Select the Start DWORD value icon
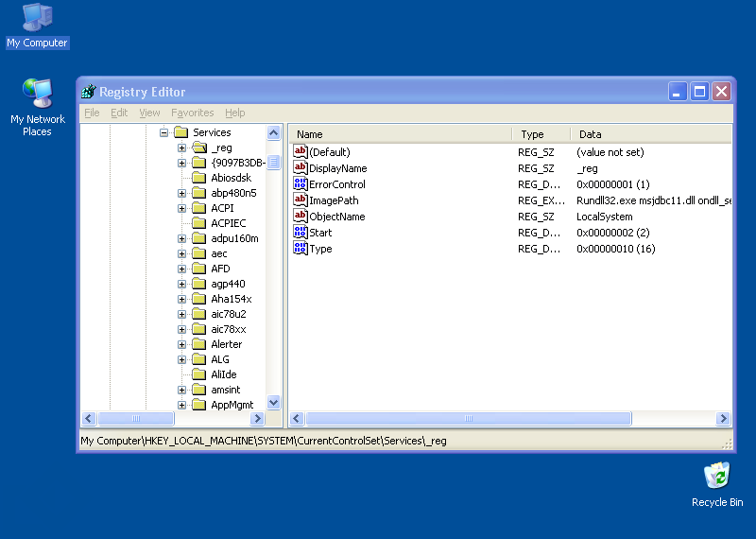756x539 pixels. point(300,232)
